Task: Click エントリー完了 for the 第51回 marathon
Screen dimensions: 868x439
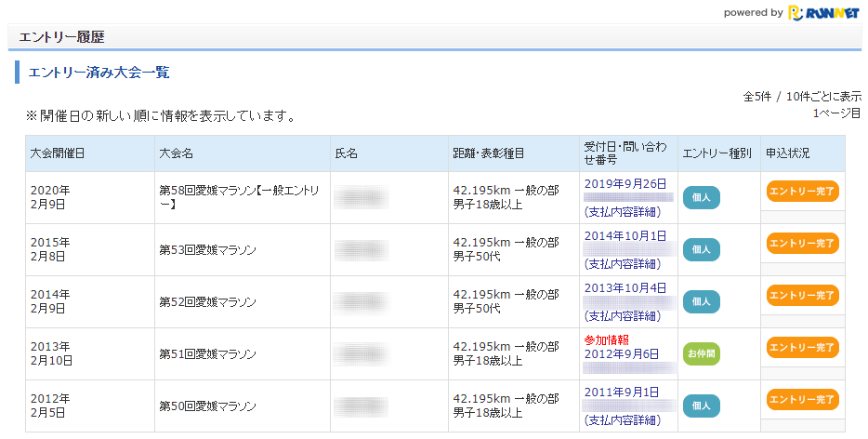Action: click(802, 348)
